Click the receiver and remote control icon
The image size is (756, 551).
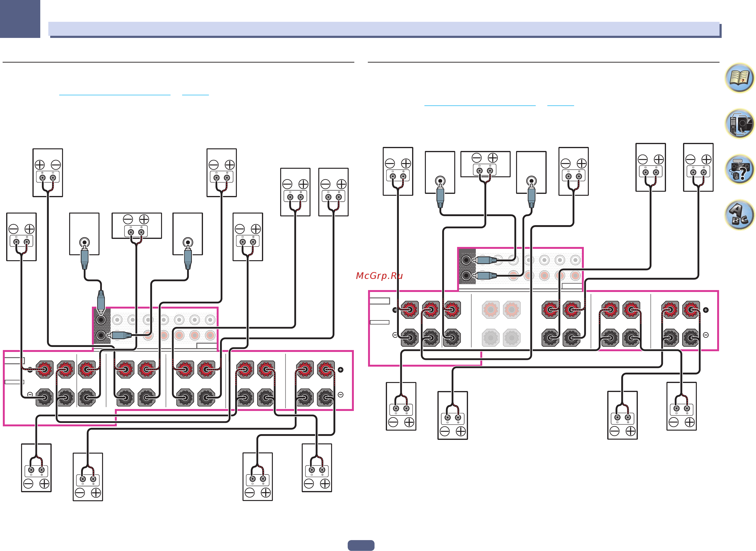coord(739,124)
